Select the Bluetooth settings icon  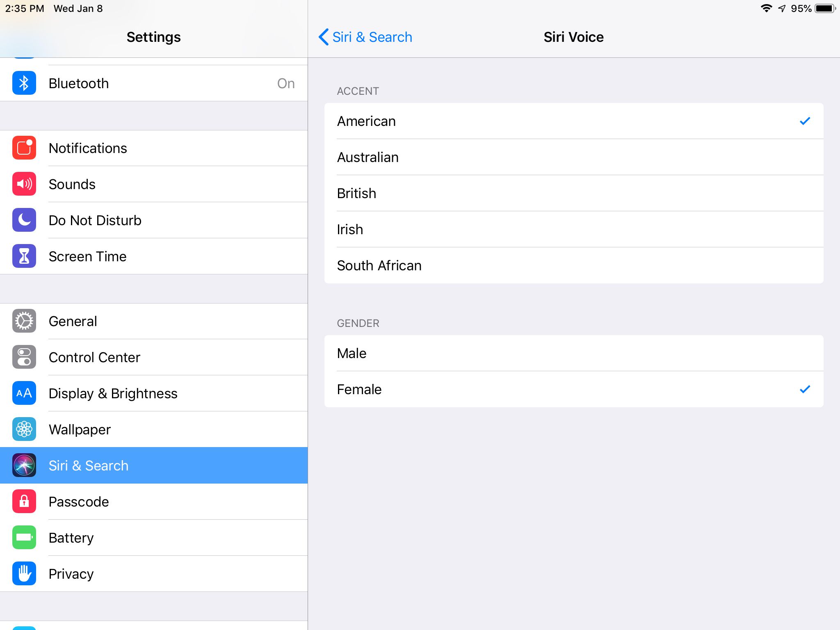[x=24, y=83]
